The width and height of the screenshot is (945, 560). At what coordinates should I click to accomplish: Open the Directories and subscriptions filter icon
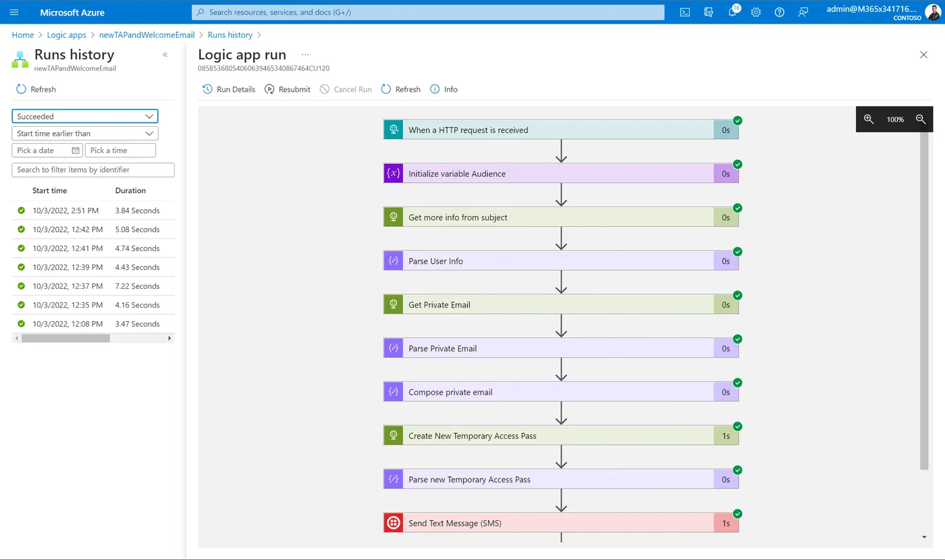pyautogui.click(x=708, y=12)
